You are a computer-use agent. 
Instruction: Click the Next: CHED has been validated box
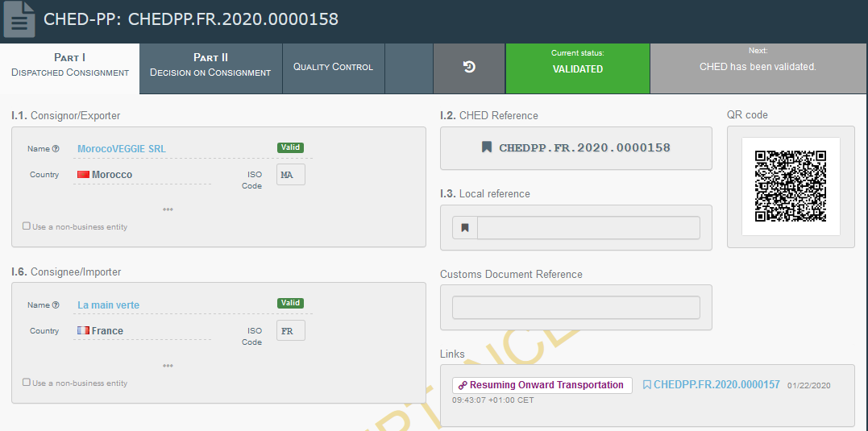point(758,68)
